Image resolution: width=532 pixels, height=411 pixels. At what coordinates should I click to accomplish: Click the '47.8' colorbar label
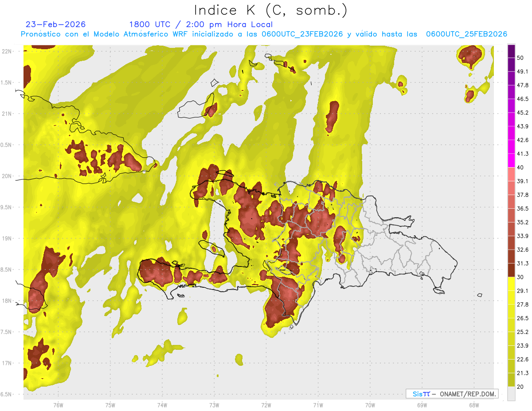(523, 85)
